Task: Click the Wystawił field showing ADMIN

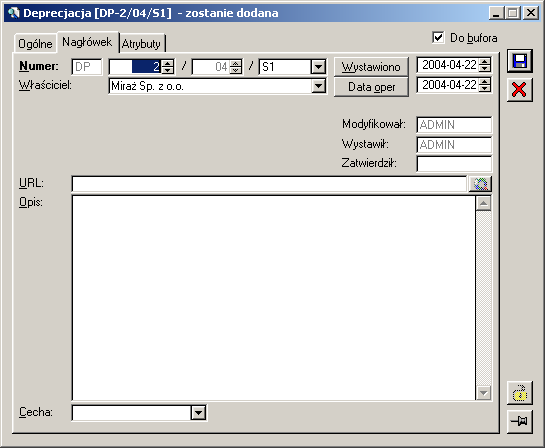Action: coord(454,145)
